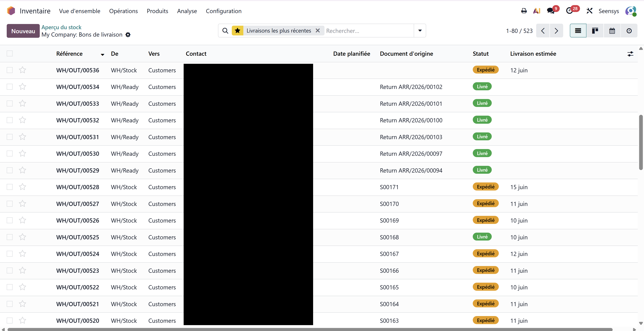Check the WH/OUT/00527 row checkbox

tap(10, 204)
